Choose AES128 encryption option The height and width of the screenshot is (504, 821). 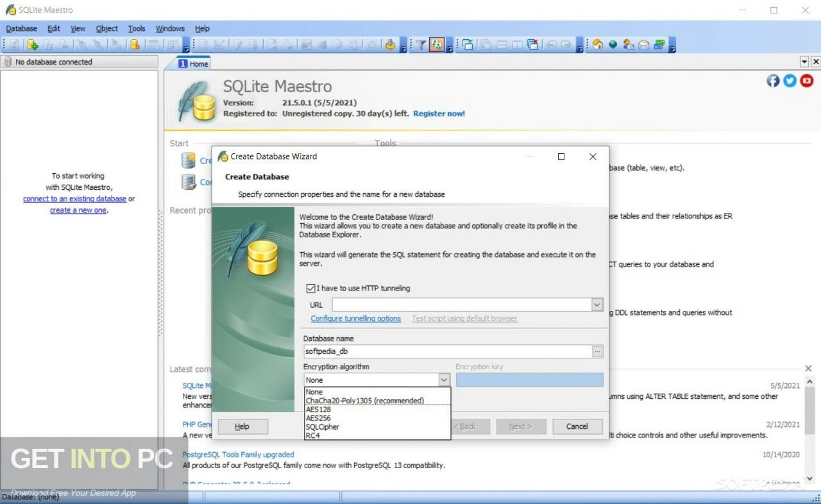tap(377, 409)
